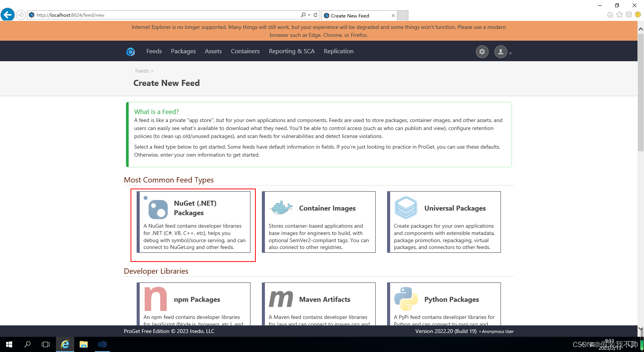
Task: Click the IE home icon
Action: (x=610, y=14)
